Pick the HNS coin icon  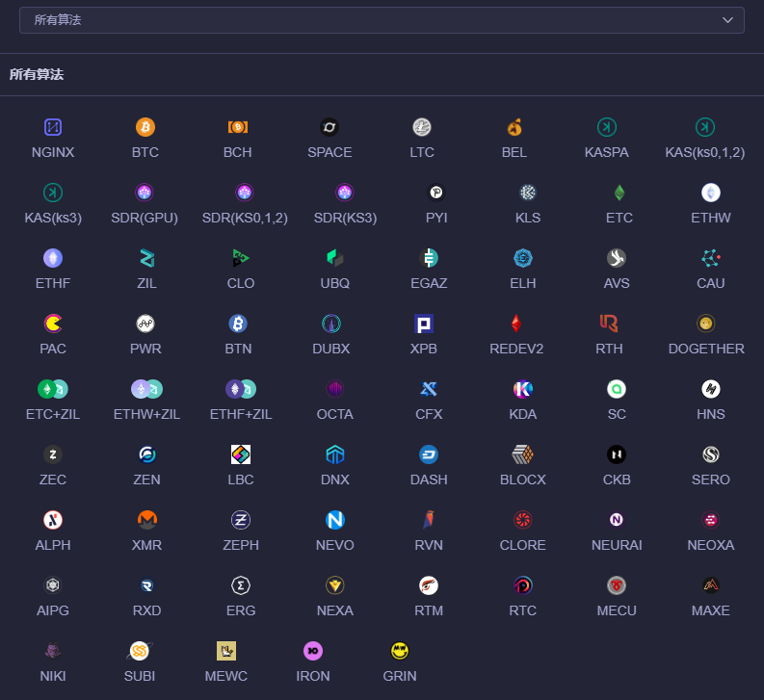click(x=711, y=389)
